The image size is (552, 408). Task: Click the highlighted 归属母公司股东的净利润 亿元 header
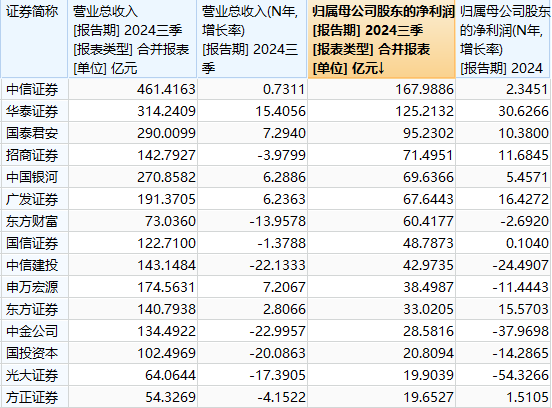[382, 39]
